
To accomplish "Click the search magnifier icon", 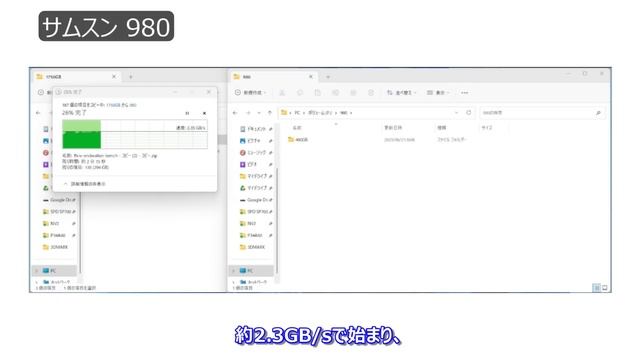I will point(598,113).
